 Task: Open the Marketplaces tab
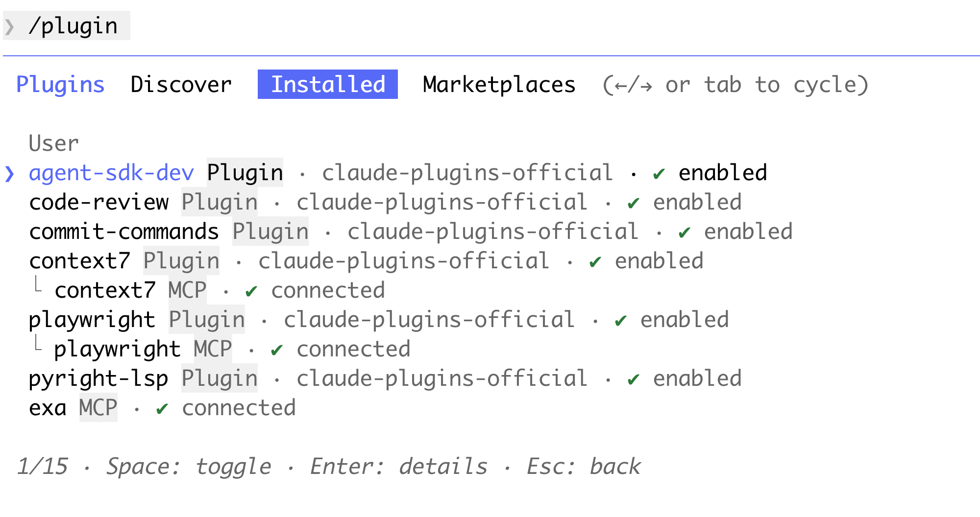tap(499, 85)
